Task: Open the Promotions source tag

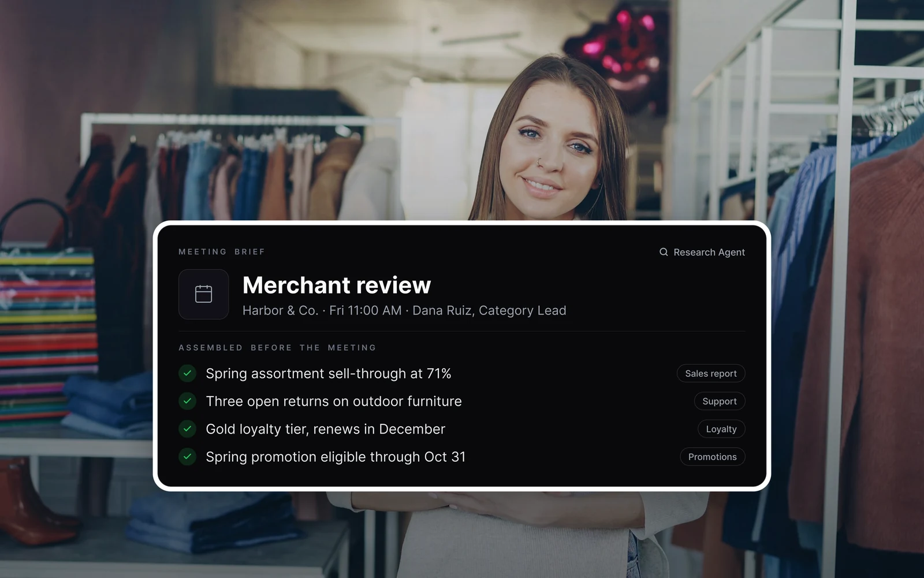Action: pyautogui.click(x=713, y=457)
